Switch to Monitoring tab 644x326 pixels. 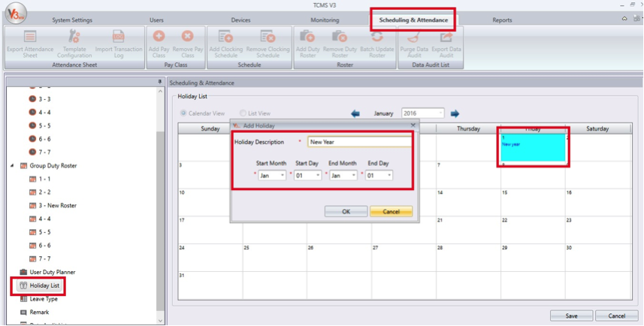[x=325, y=20]
